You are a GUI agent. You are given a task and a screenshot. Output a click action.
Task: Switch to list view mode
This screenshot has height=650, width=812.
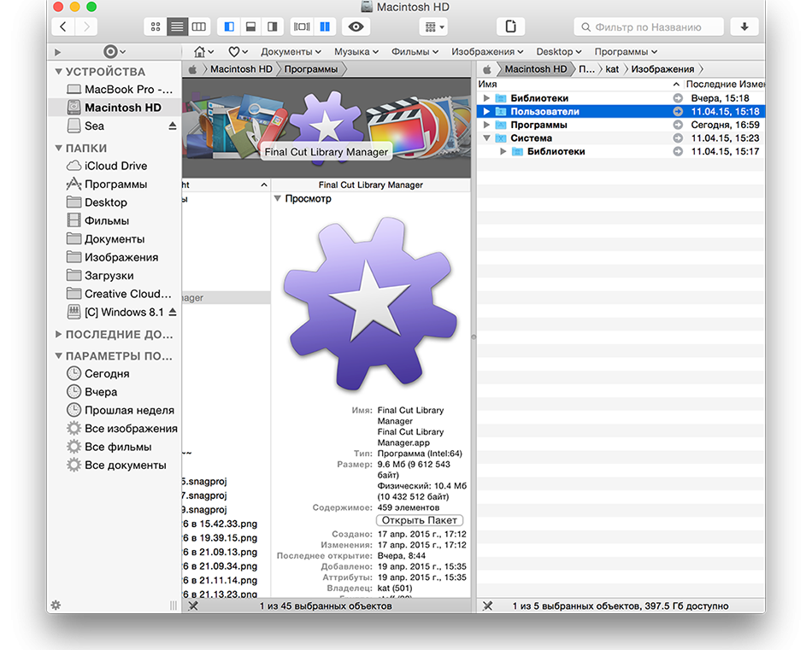pyautogui.click(x=177, y=27)
